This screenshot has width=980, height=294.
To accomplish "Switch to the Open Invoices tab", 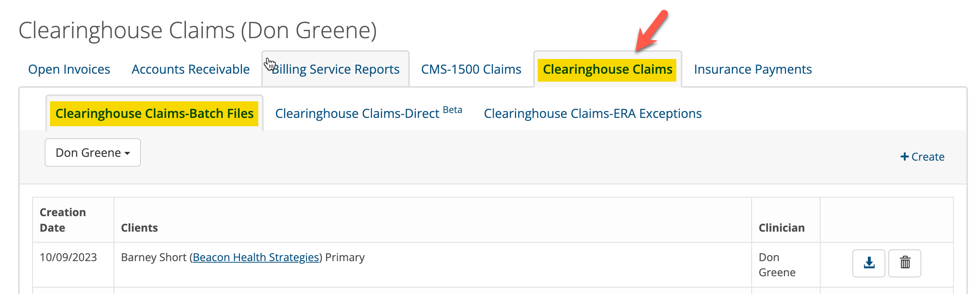I will 69,69.
